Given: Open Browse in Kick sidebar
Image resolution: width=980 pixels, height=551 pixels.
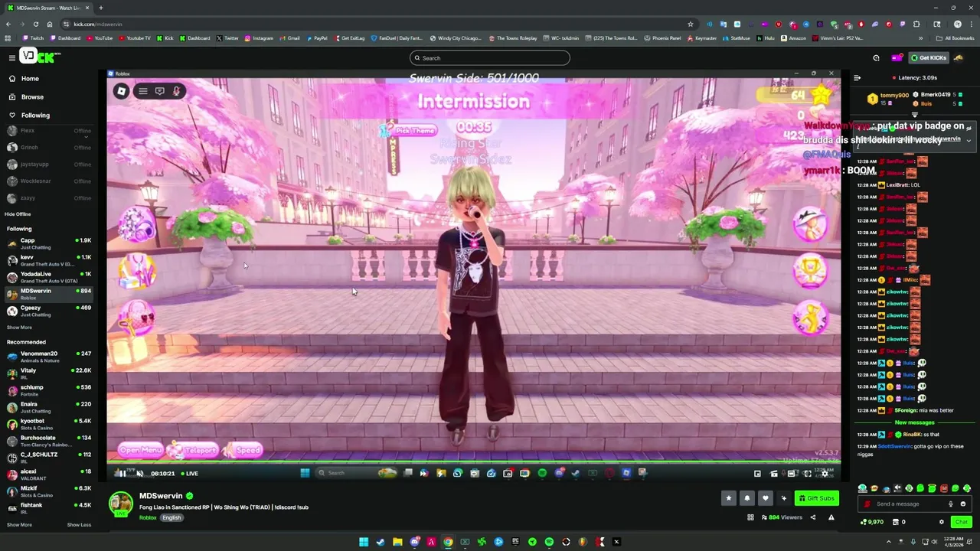Looking at the screenshot, I should click(49, 96).
